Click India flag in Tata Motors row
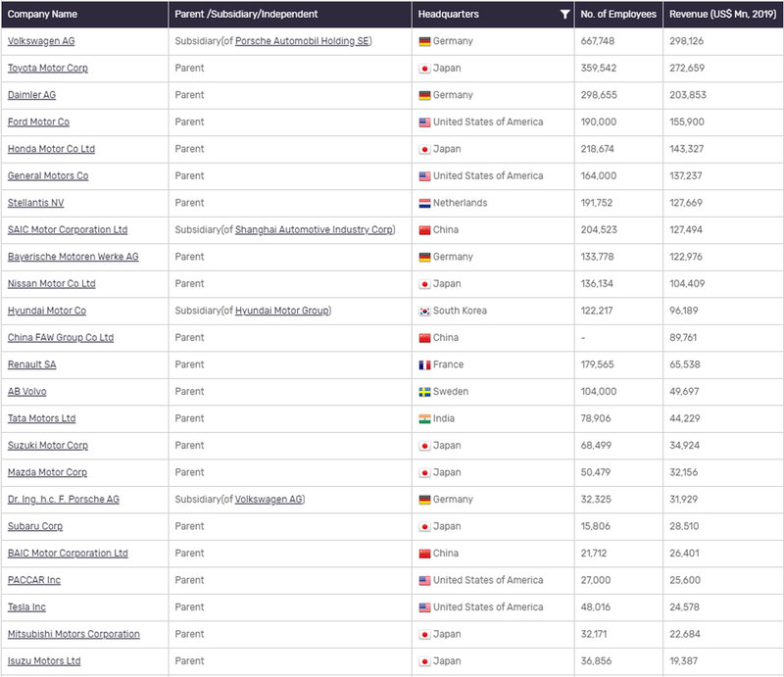Screen dimensions: 784x677 (424, 419)
